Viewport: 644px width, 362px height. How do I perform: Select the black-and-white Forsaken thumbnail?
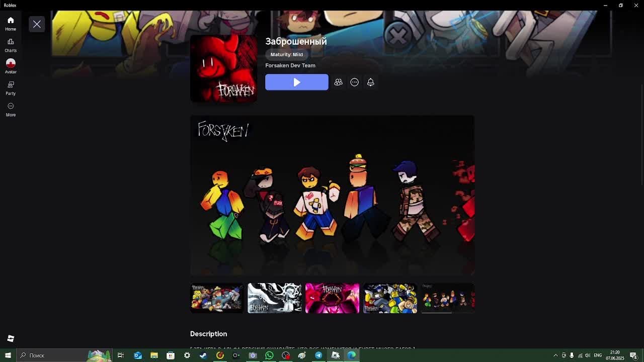click(x=274, y=298)
